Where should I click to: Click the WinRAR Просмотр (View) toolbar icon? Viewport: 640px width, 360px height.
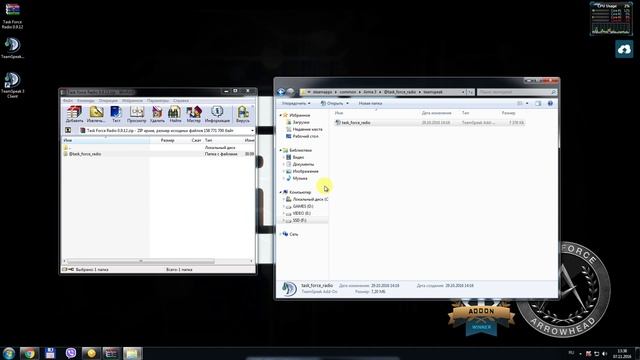[x=136, y=114]
